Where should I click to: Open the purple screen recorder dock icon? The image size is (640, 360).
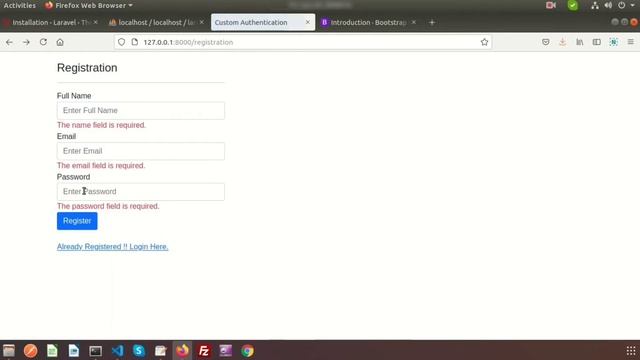[226, 351]
